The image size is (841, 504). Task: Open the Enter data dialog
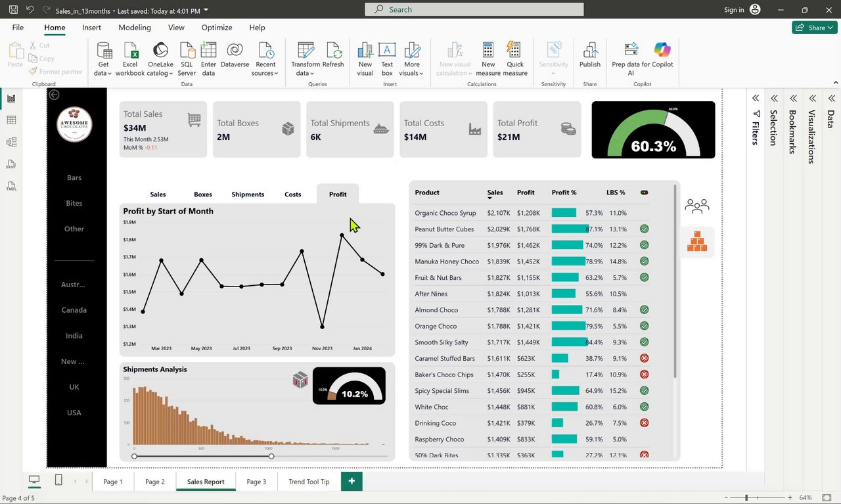[208, 59]
